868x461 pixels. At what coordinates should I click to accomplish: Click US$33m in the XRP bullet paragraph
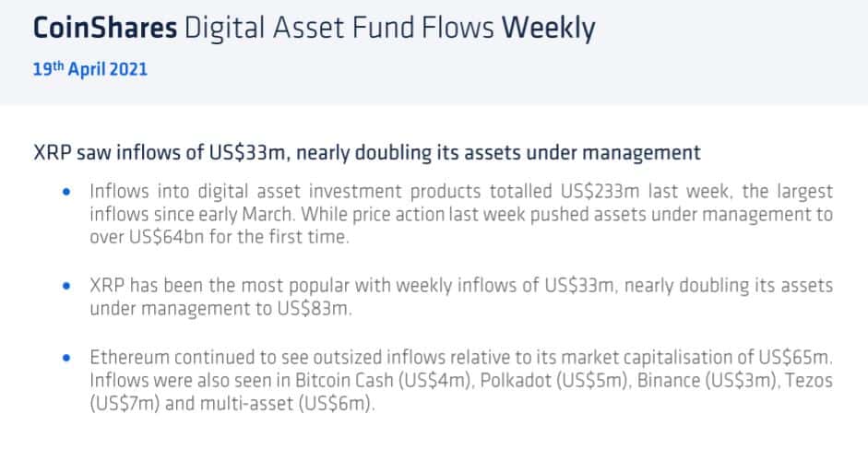coord(581,286)
